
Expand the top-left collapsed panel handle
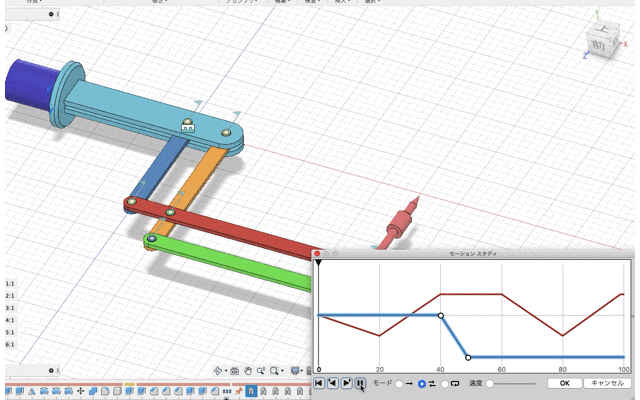(x=58, y=14)
